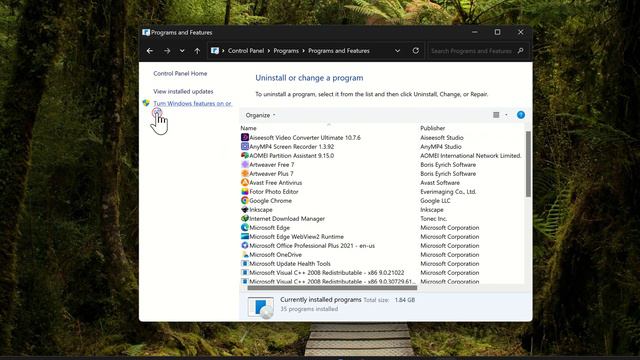Open the Organize dropdown menu

(260, 115)
